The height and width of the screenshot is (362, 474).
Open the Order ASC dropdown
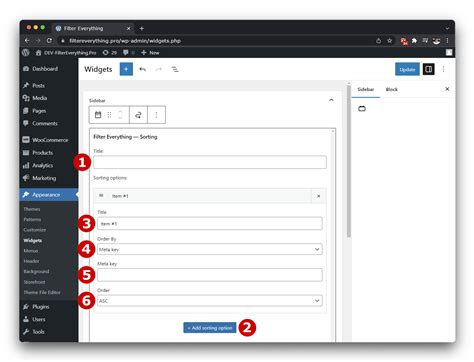[210, 301]
